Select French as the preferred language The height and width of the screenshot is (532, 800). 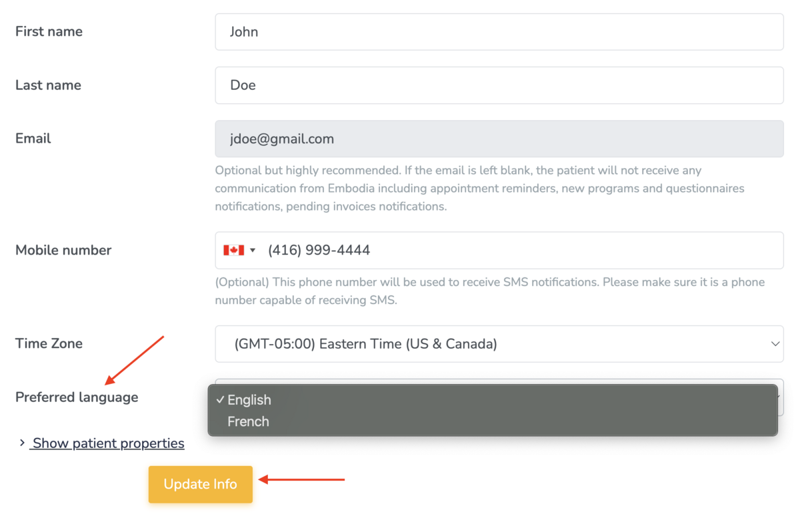(x=248, y=421)
